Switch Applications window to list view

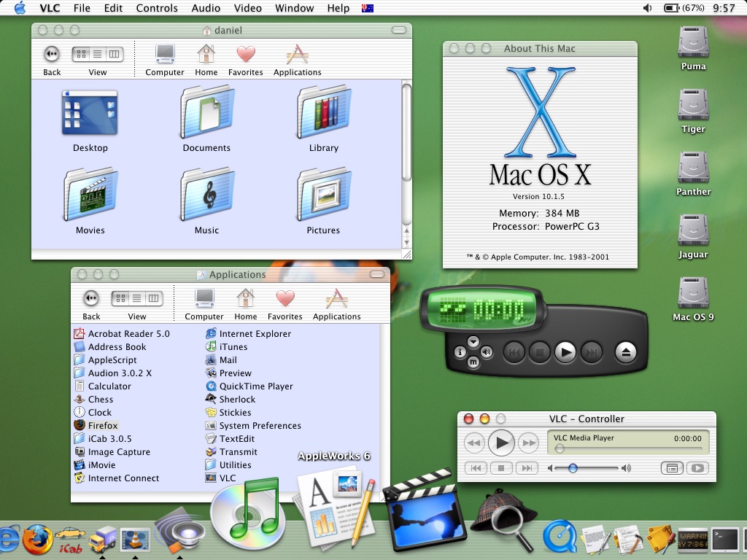pos(137,298)
